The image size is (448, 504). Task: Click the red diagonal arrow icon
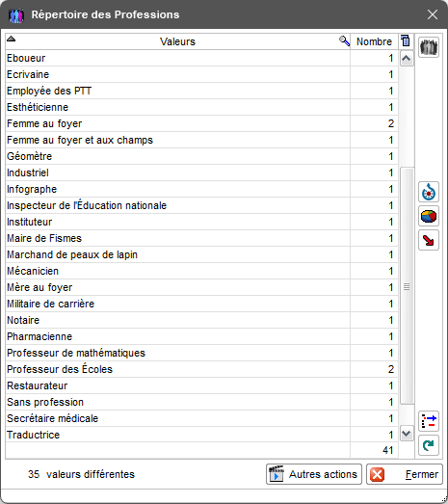click(429, 240)
